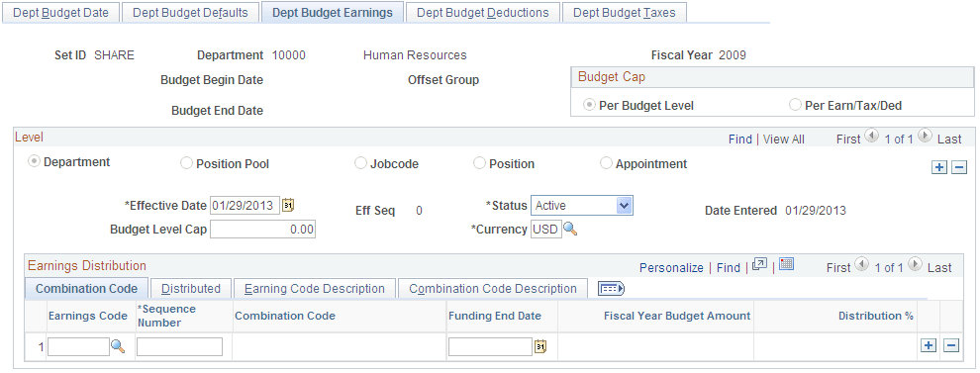Image resolution: width=980 pixels, height=373 pixels.
Task: Click the Department value 10000
Action: [x=289, y=55]
